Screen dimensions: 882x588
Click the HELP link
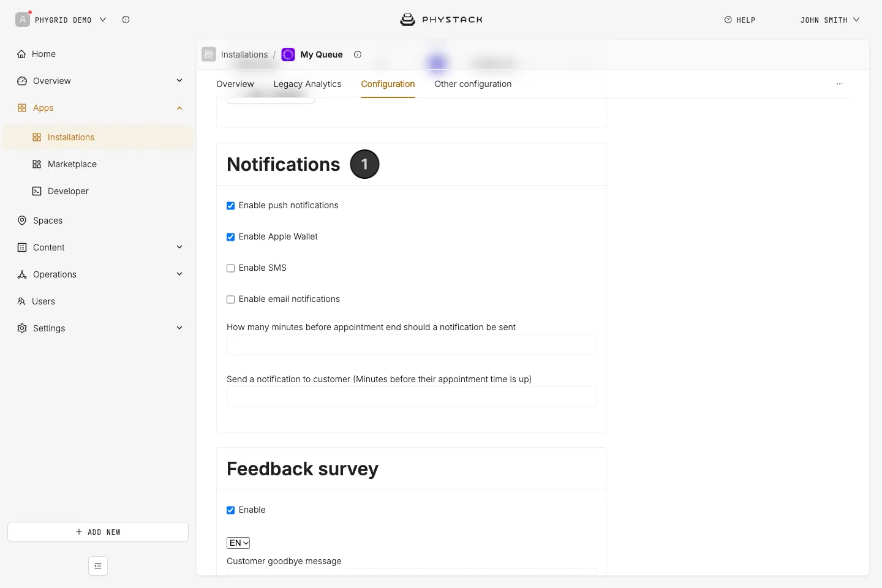click(740, 20)
